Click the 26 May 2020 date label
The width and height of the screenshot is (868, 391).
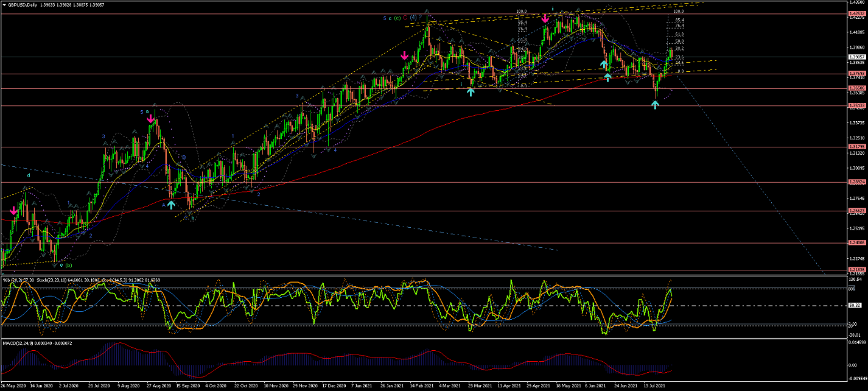point(13,386)
